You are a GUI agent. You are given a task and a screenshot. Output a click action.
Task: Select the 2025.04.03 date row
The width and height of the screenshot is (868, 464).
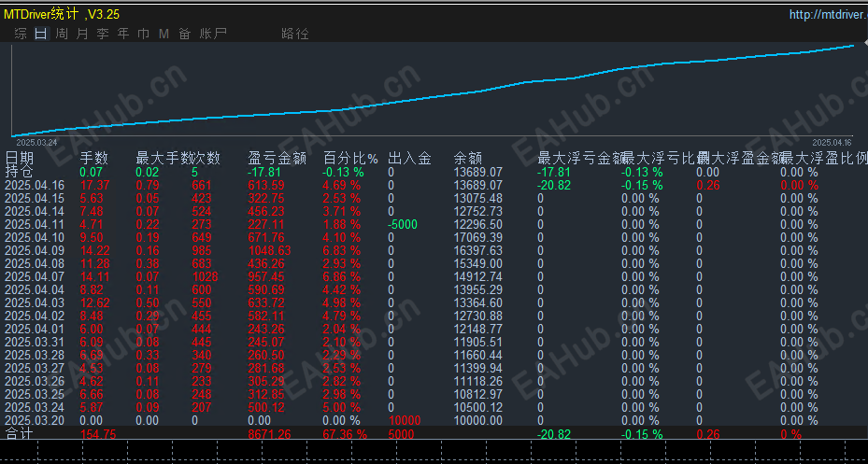35,303
